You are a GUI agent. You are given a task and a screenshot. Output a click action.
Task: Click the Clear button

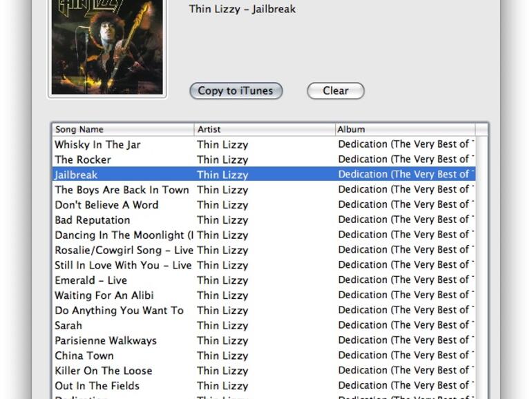336,91
